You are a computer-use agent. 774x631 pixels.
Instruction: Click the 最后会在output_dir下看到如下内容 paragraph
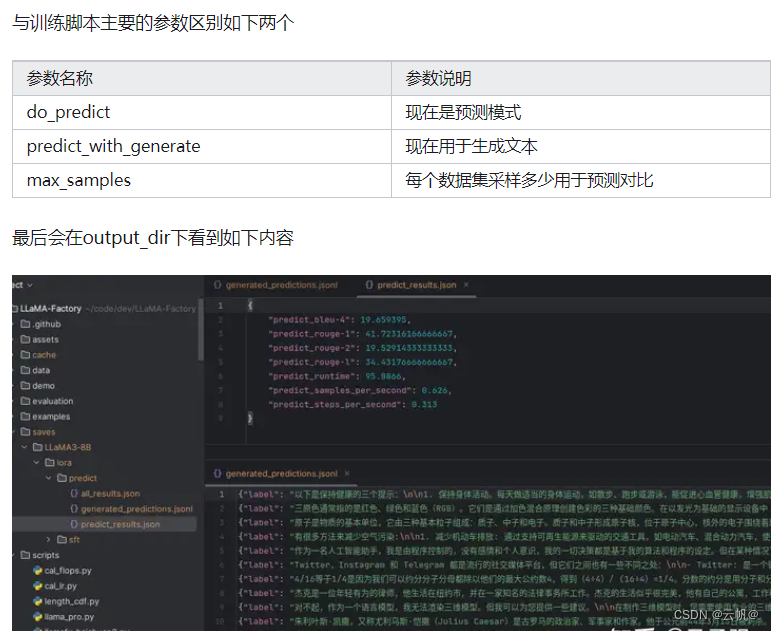(x=153, y=238)
